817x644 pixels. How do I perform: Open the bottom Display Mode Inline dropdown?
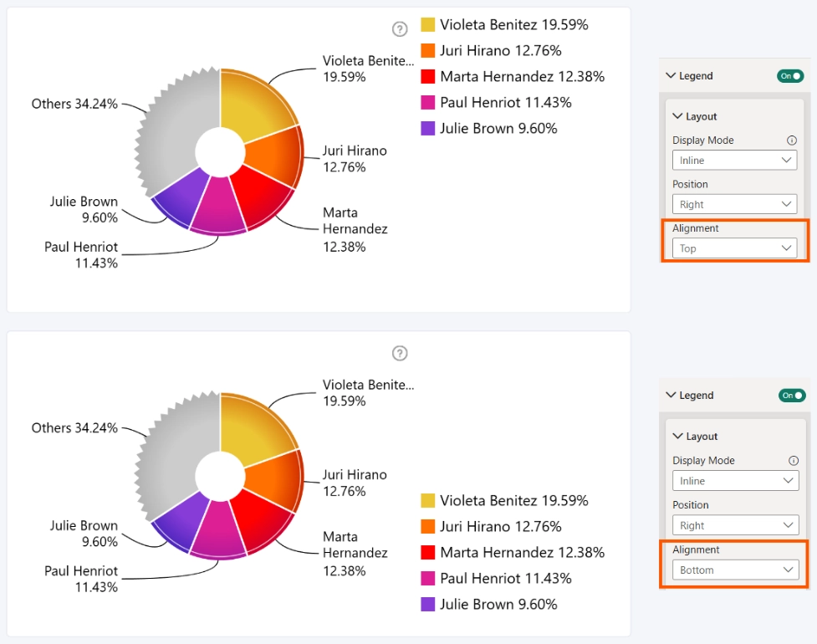[736, 480]
